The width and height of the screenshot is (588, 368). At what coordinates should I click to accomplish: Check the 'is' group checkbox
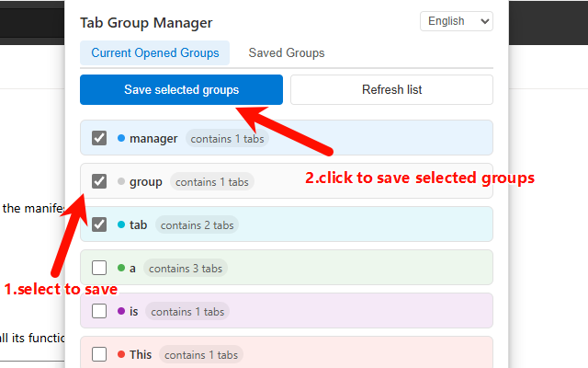[100, 312]
